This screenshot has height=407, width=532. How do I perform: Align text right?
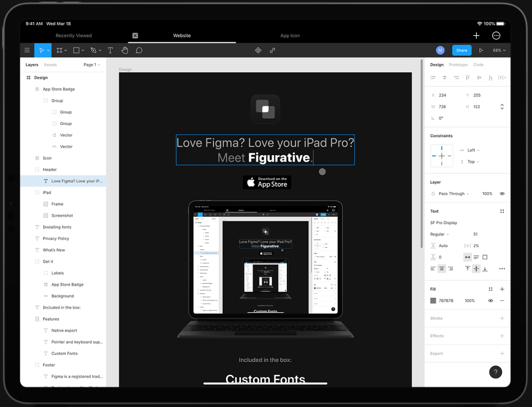(451, 268)
